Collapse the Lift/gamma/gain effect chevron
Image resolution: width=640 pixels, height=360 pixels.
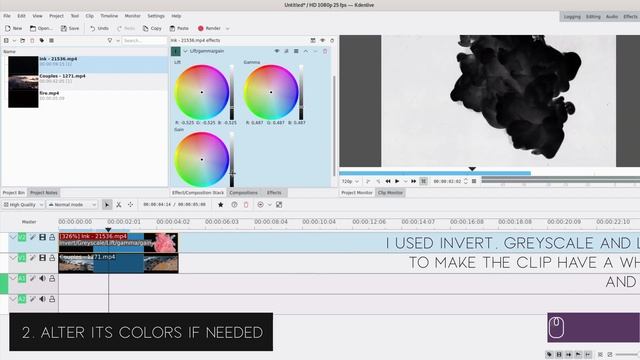[x=186, y=51]
